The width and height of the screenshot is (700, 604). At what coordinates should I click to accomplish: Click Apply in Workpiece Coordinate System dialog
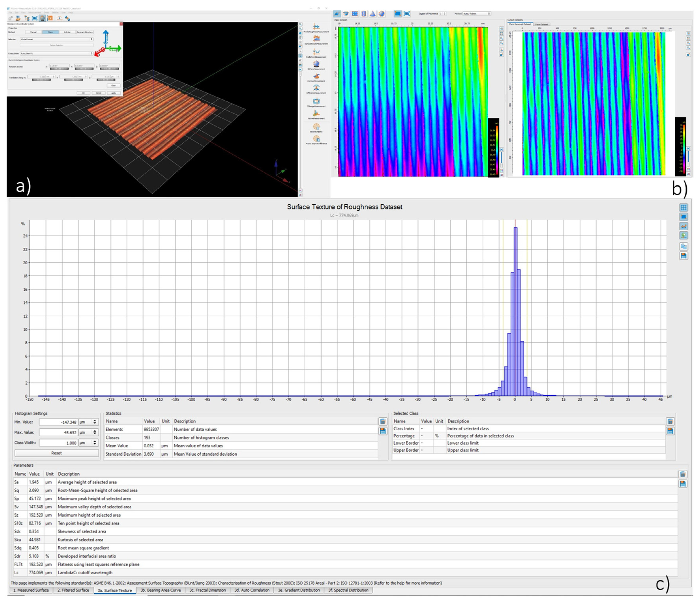point(114,93)
